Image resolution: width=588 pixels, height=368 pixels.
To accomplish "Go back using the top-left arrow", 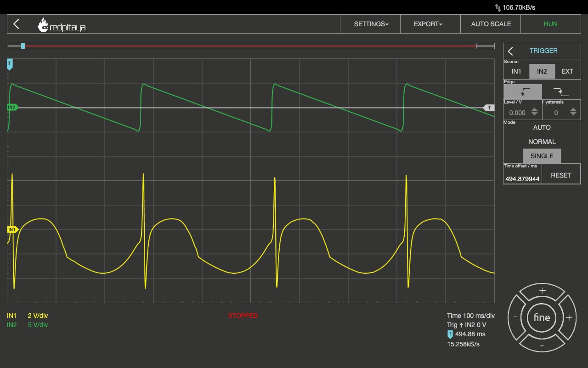I will tap(16, 24).
